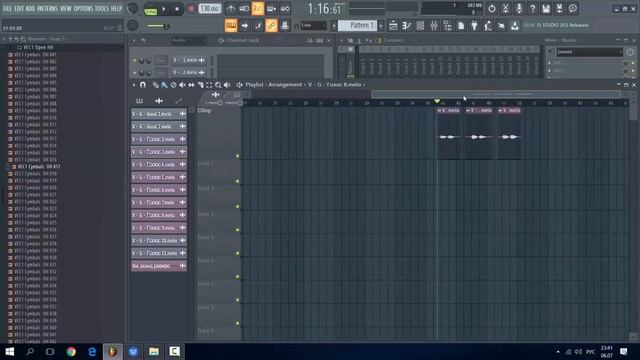640x360 pixels.
Task: Click next pattern arrow right of Pattern 1
Action: point(381,25)
